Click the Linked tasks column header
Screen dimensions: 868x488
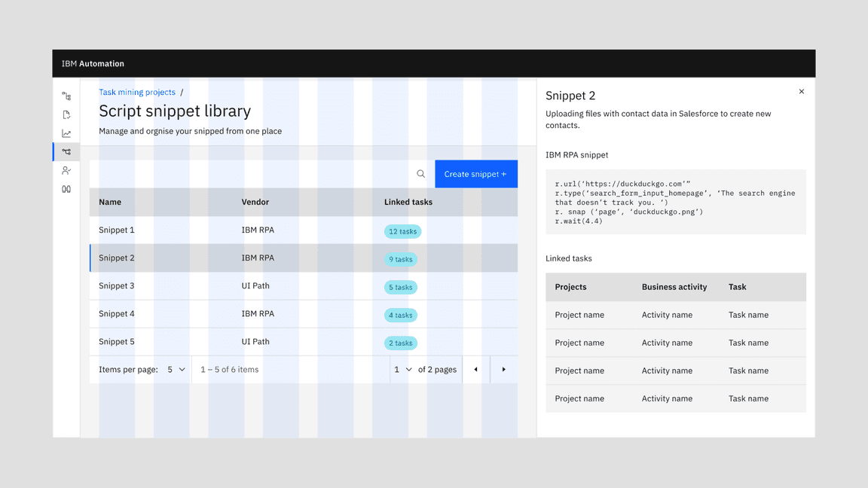(x=408, y=202)
